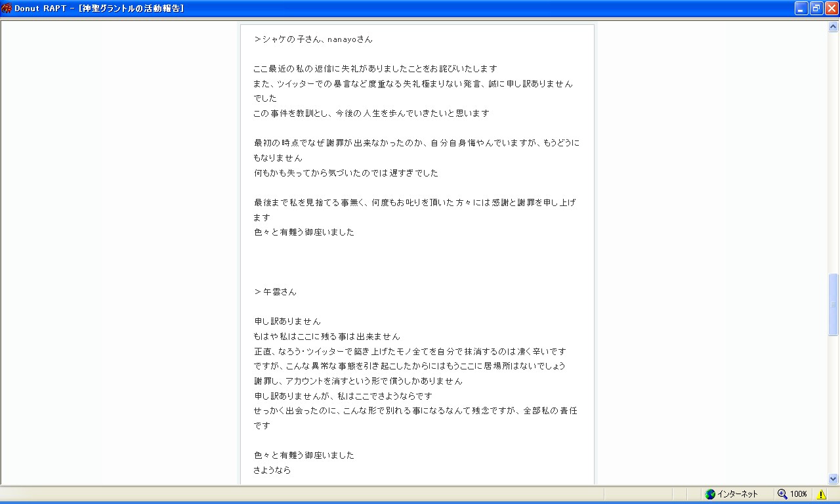
Task: Close the Donut RAPT window
Action: click(831, 9)
